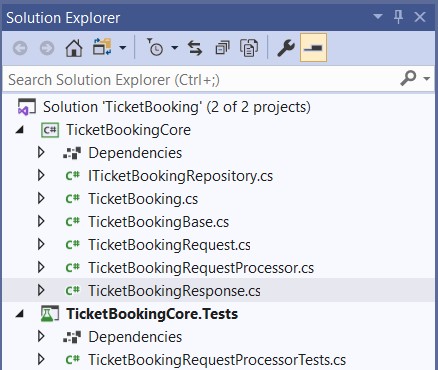Go to Home view in Solution Explorer
438x370 pixels.
click(x=74, y=48)
